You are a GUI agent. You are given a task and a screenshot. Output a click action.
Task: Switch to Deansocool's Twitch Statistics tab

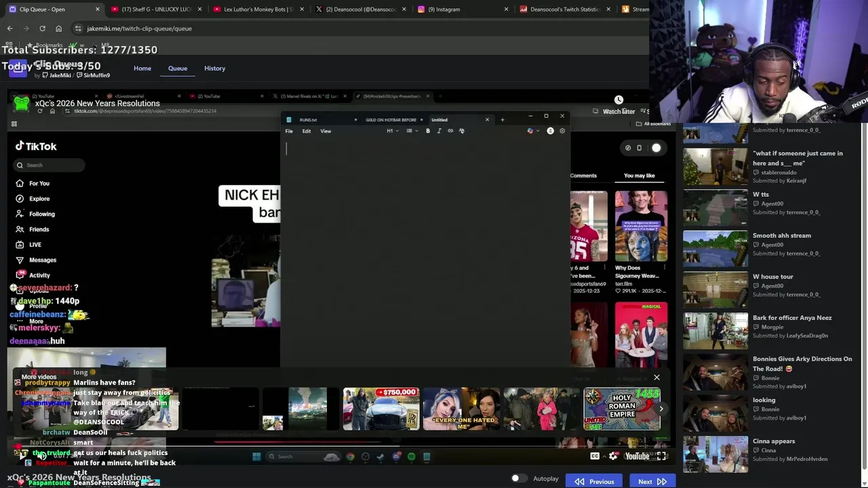point(566,9)
